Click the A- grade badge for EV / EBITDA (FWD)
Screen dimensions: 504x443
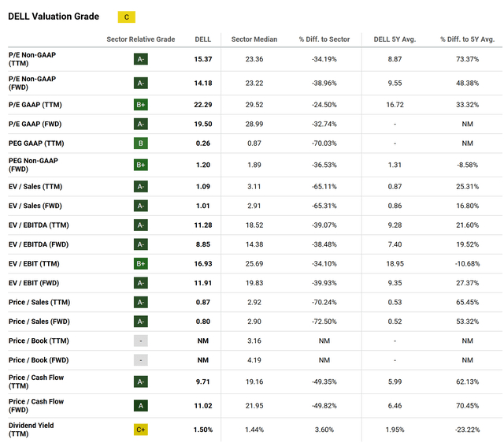[141, 244]
